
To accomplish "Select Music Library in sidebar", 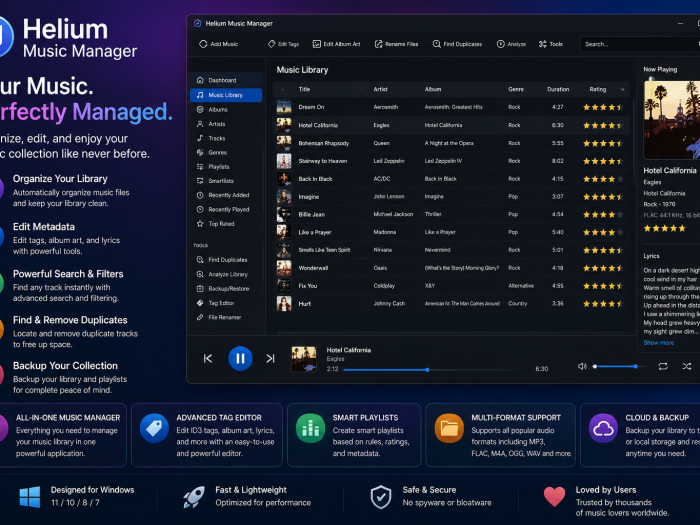I will (226, 95).
